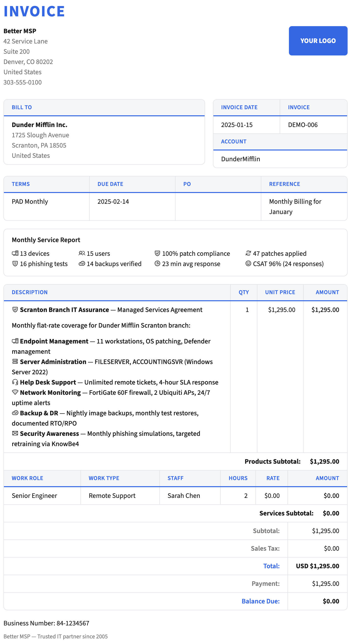Click the Balance Due label
352x644 pixels.
click(260, 601)
